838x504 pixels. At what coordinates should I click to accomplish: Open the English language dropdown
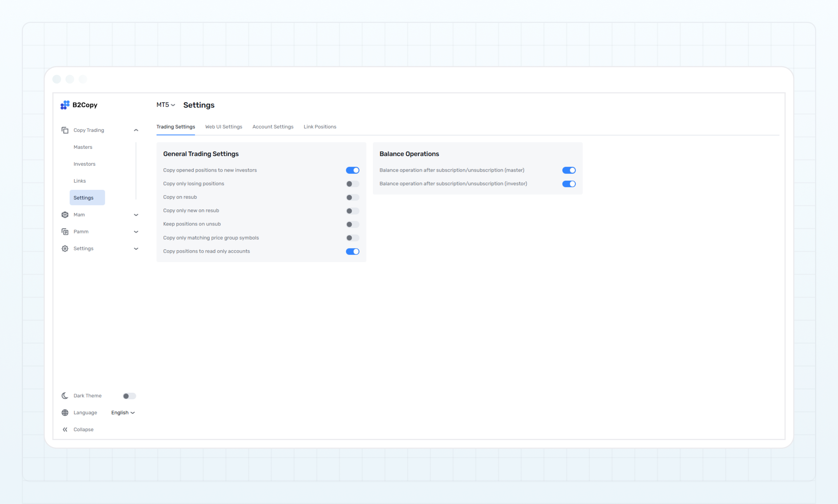click(x=123, y=412)
